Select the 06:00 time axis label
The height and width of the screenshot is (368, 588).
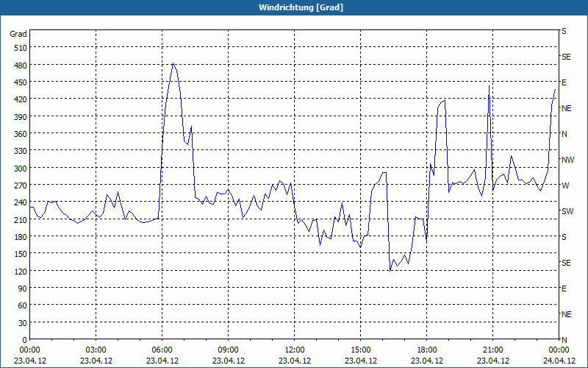(x=162, y=350)
